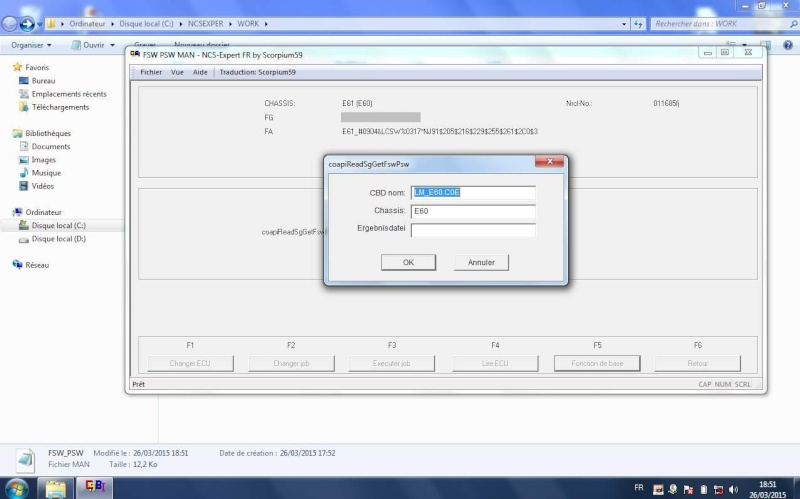Click the Chassis field containing E60

(x=473, y=211)
